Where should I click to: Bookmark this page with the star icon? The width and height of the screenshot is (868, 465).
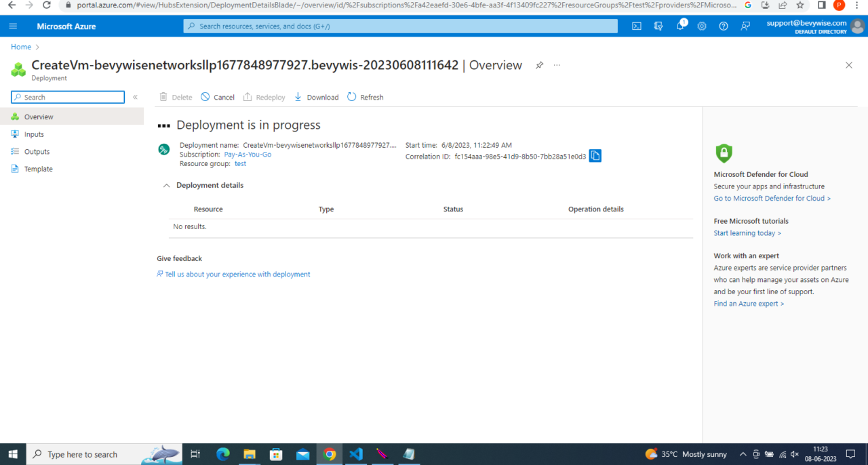(x=800, y=5)
